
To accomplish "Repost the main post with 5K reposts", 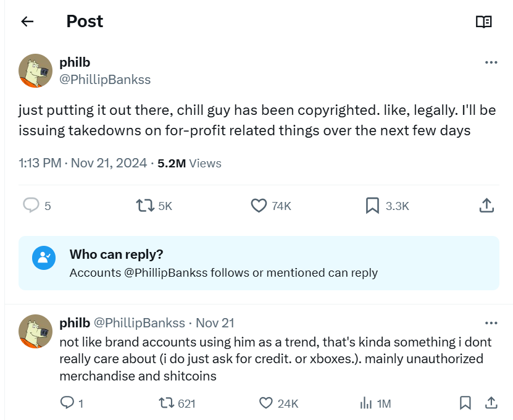I will [145, 205].
